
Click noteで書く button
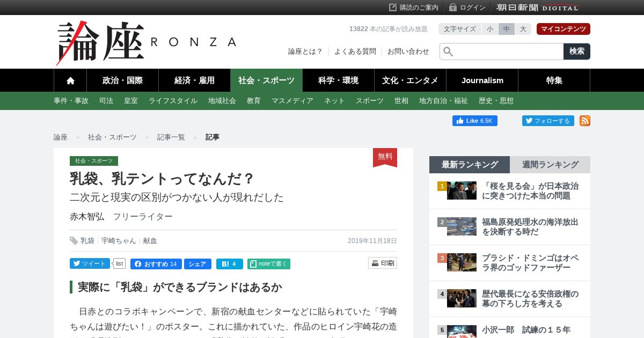coord(269,264)
